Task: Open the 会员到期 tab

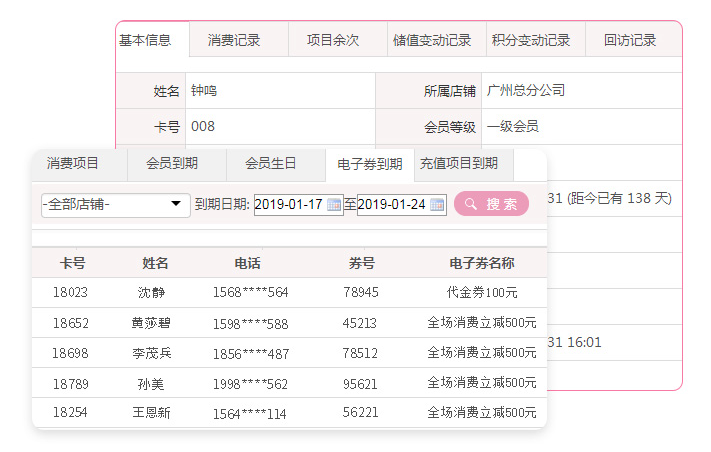Action: click(172, 164)
